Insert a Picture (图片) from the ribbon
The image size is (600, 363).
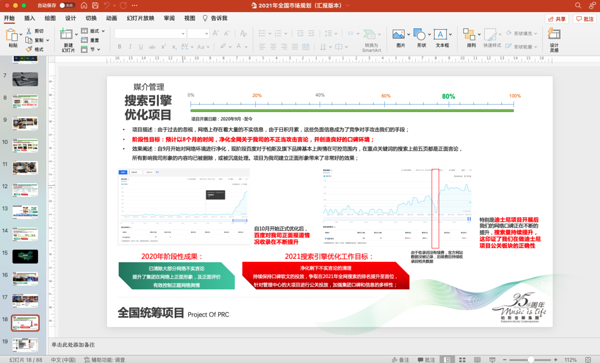point(398,34)
